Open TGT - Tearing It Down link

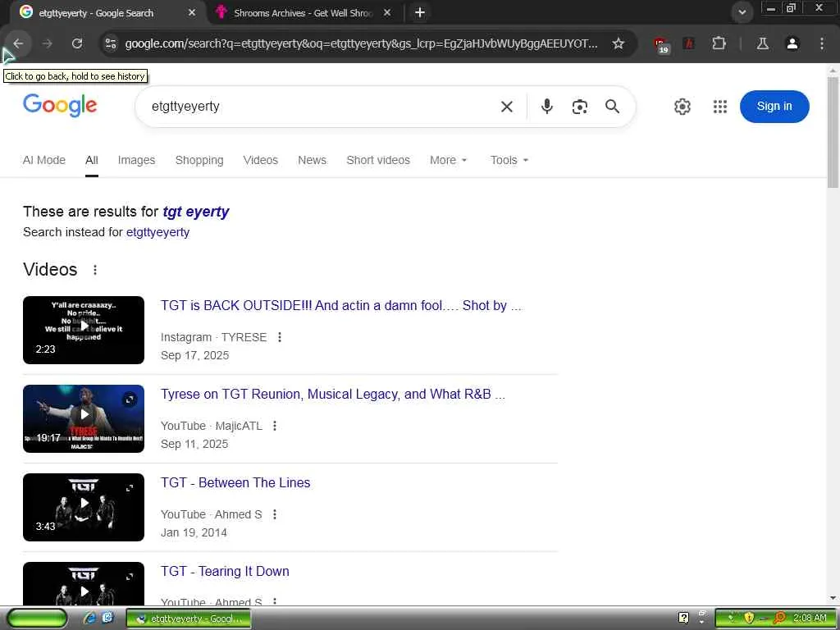click(x=225, y=571)
